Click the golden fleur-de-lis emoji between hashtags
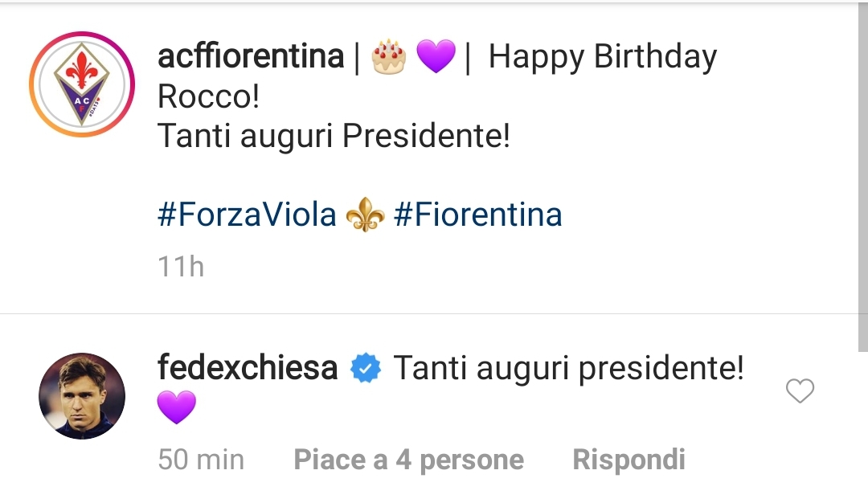This screenshot has width=868, height=503. click(365, 216)
